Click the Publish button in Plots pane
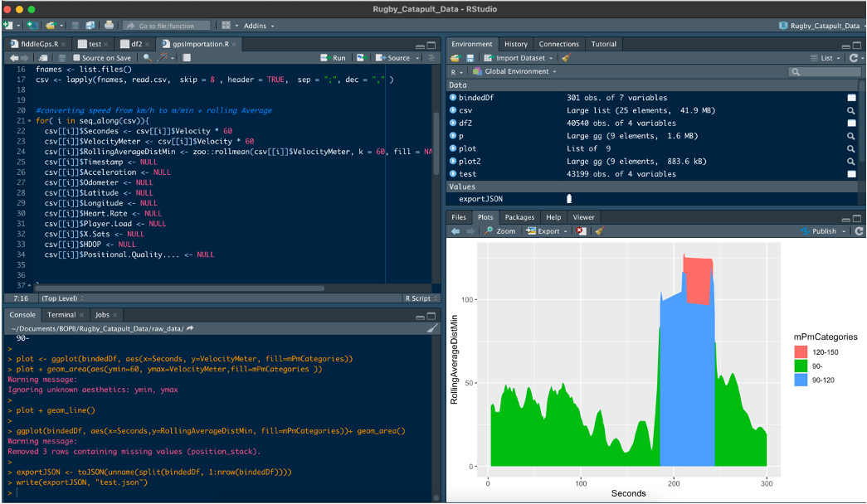 pyautogui.click(x=824, y=231)
